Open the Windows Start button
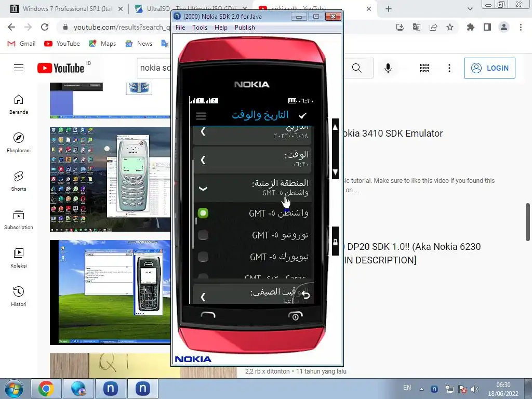 [14, 389]
